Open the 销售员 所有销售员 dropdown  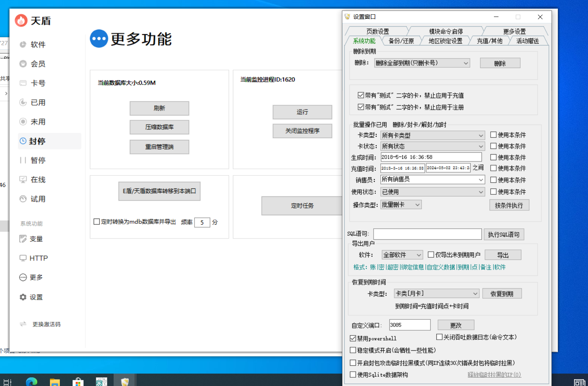coord(433,179)
